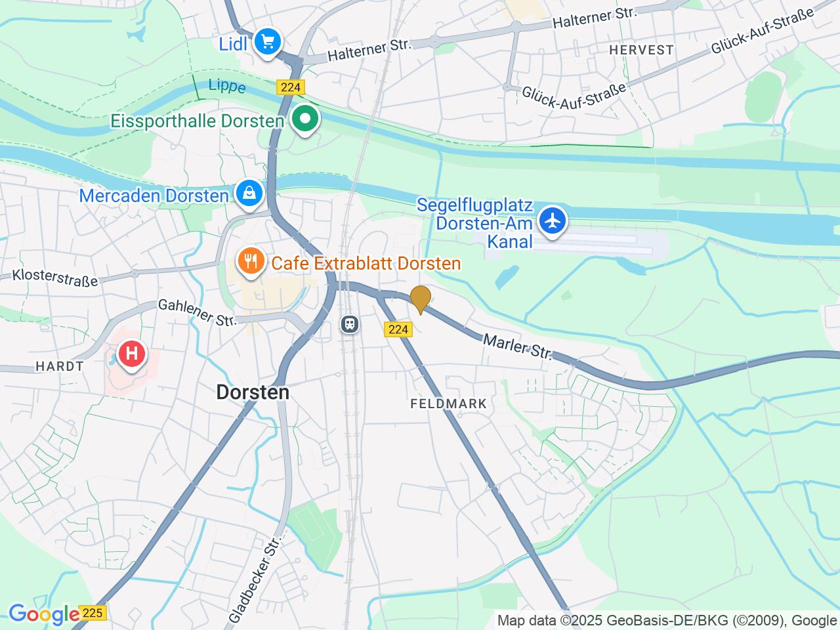The image size is (840, 630).
Task: Click the hospital H marker in Hardt
Action: coord(131,354)
